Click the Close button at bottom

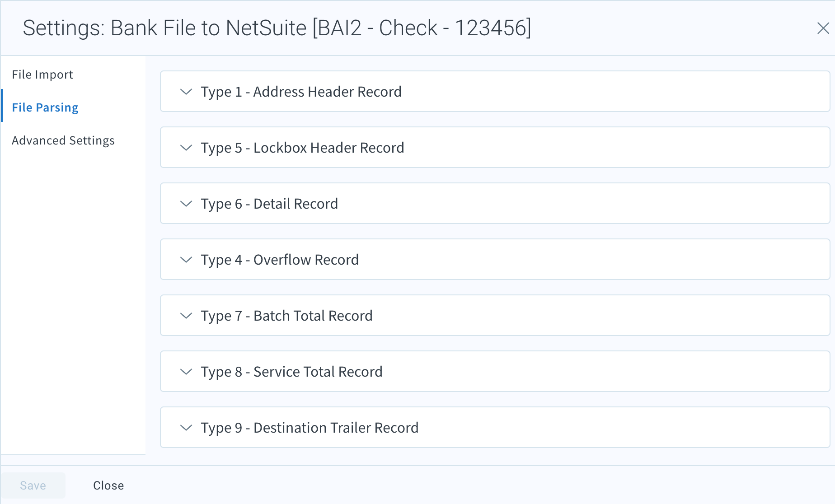[108, 485]
